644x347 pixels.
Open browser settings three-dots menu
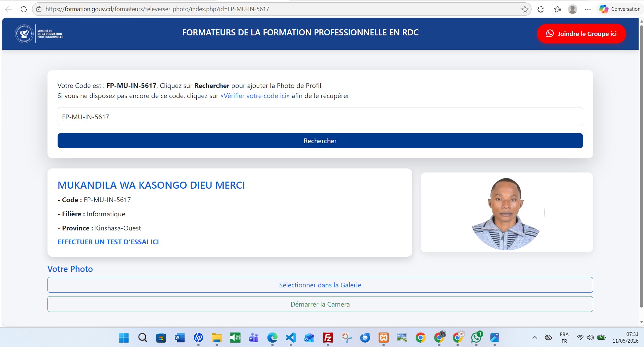(588, 9)
